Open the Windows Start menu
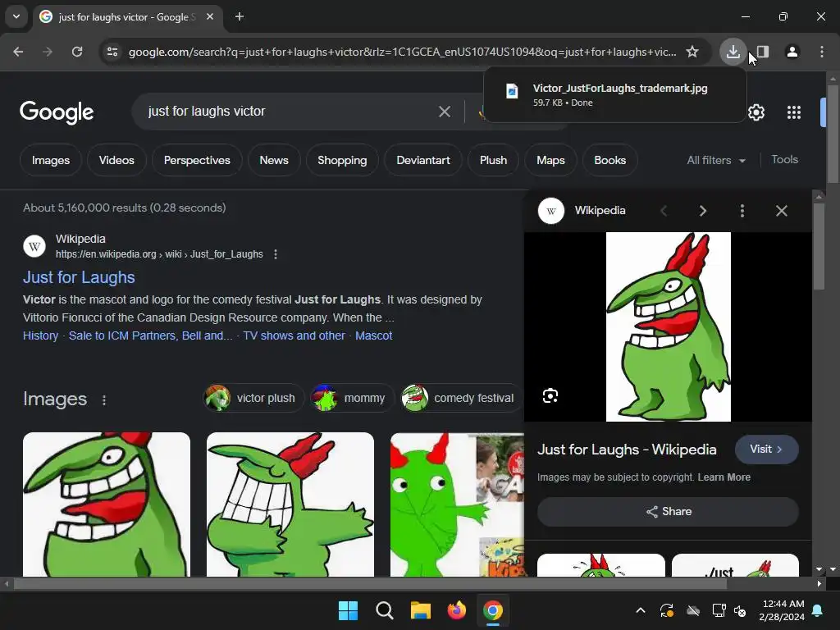 pyautogui.click(x=348, y=610)
